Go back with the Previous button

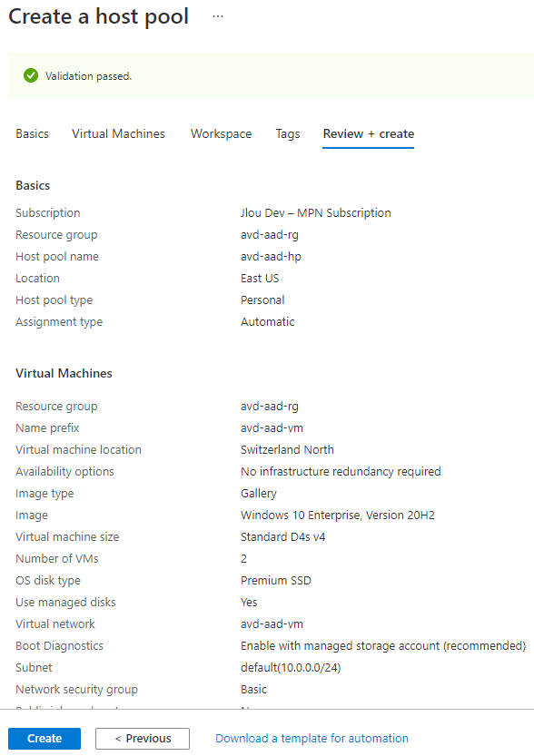point(143,738)
